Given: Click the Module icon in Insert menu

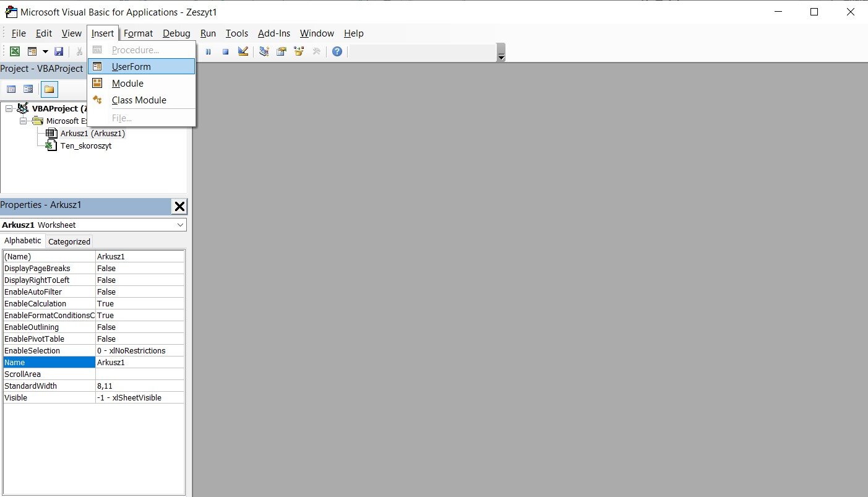Looking at the screenshot, I should coord(98,83).
